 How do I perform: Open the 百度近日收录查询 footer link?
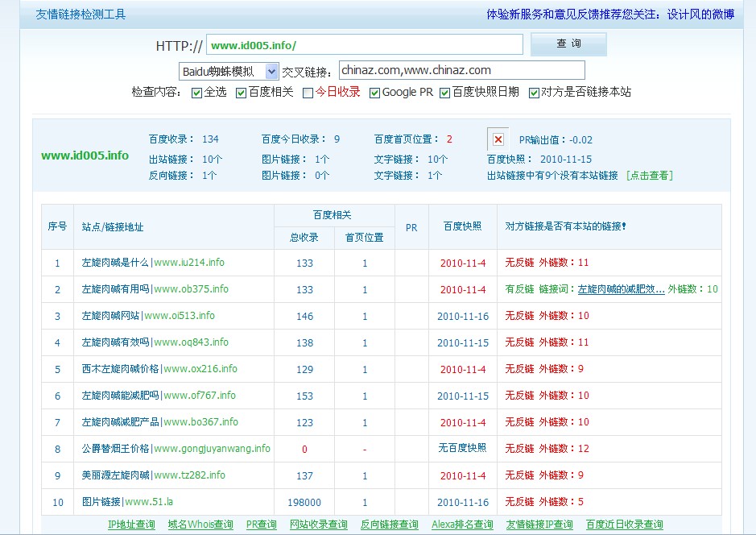click(x=624, y=525)
